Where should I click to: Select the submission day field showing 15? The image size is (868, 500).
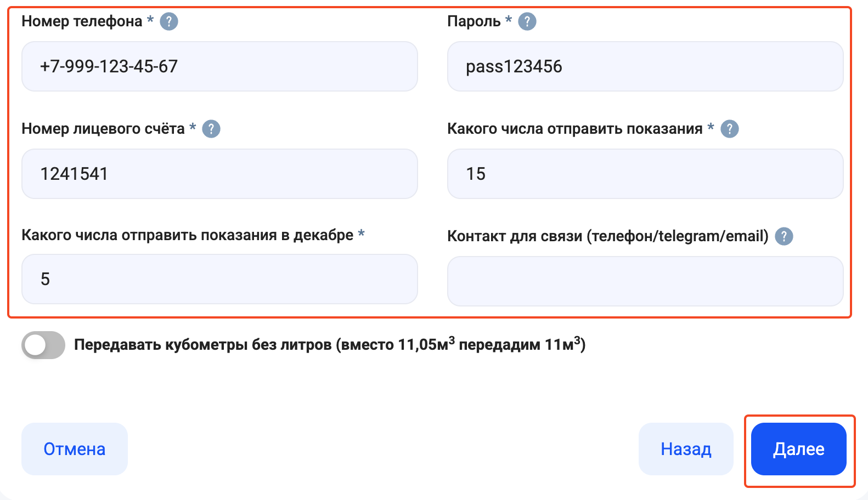pyautogui.click(x=645, y=174)
